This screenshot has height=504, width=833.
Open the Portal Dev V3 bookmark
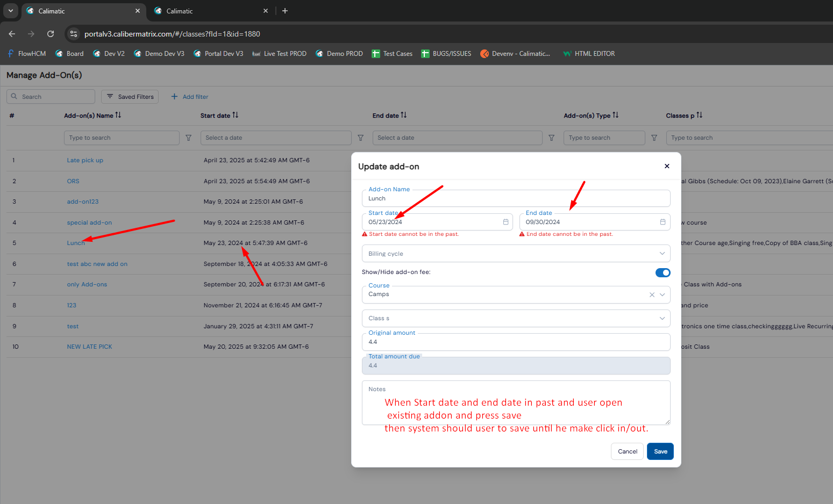(x=218, y=54)
